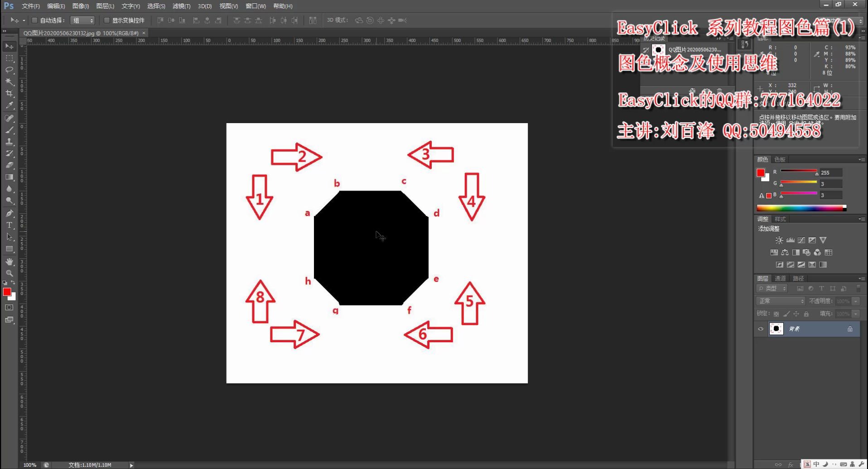This screenshot has width=868, height=469.
Task: Click the R channel slider
Action: tap(799, 171)
